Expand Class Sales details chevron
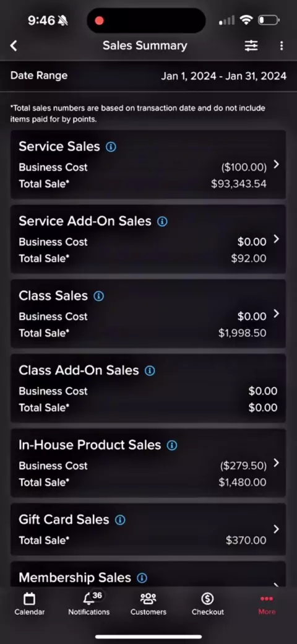Screen dimensions: 297x644 point(277,314)
